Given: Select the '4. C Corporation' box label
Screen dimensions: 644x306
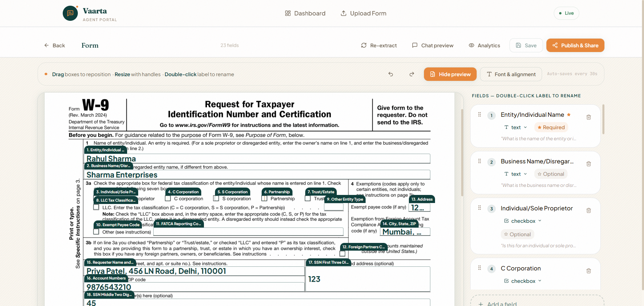Looking at the screenshot, I should pos(183,192).
